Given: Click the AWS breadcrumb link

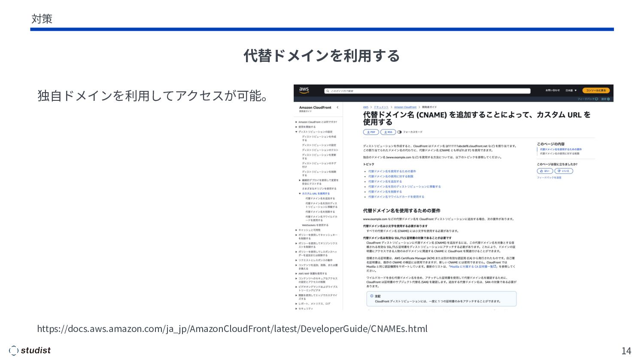Looking at the screenshot, I should (366, 107).
